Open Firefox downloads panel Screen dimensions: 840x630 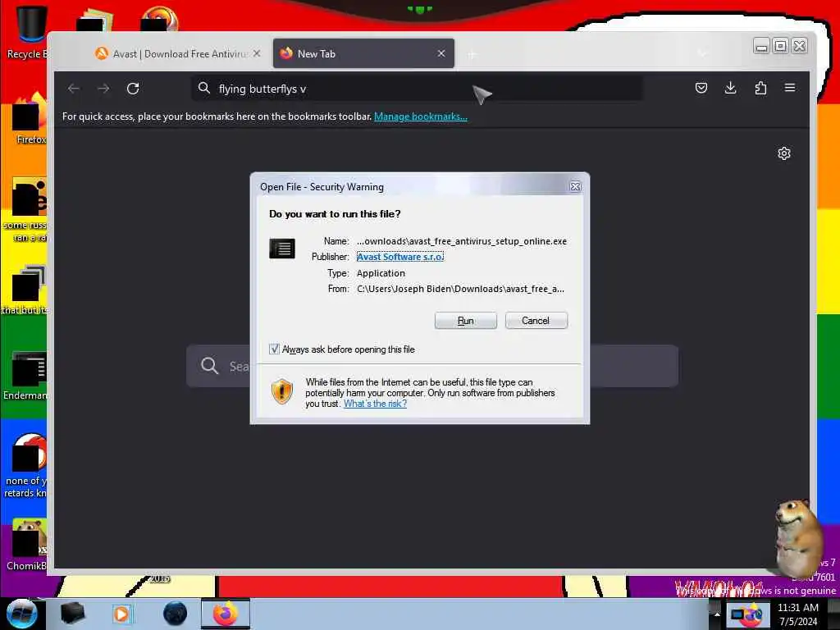730,88
